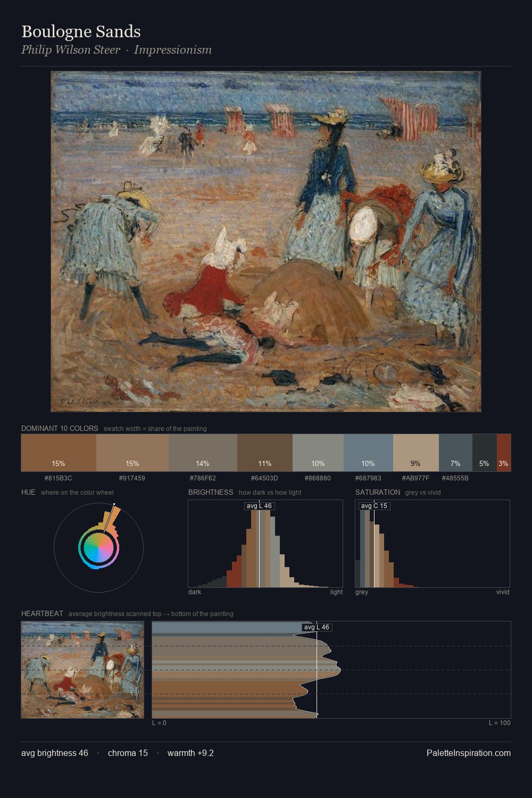Click the L = 0 axis label
This screenshot has height=798, width=532.
tap(159, 723)
